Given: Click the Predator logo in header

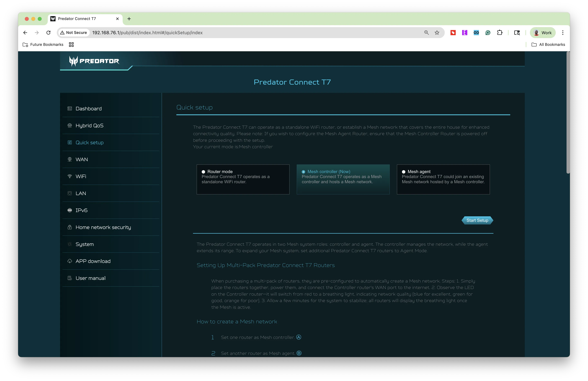Looking at the screenshot, I should pyautogui.click(x=94, y=61).
